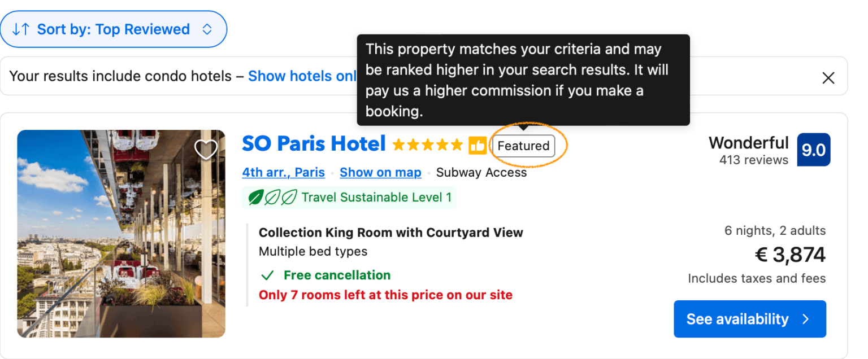Click Show on map link
The height and width of the screenshot is (359, 868).
pos(380,173)
